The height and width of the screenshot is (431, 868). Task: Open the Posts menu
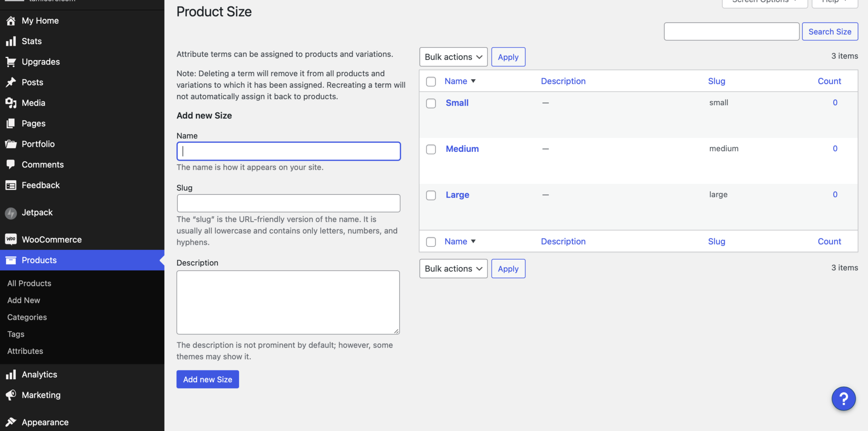pos(82,82)
